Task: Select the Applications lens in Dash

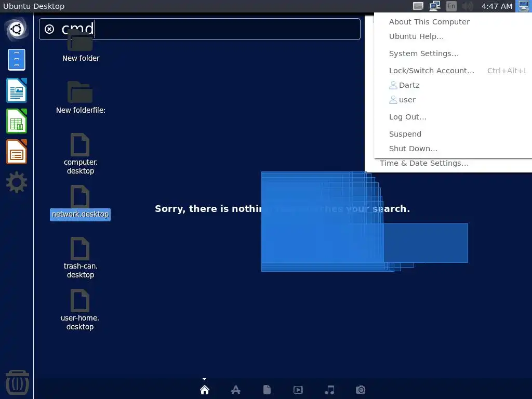Action: point(236,390)
